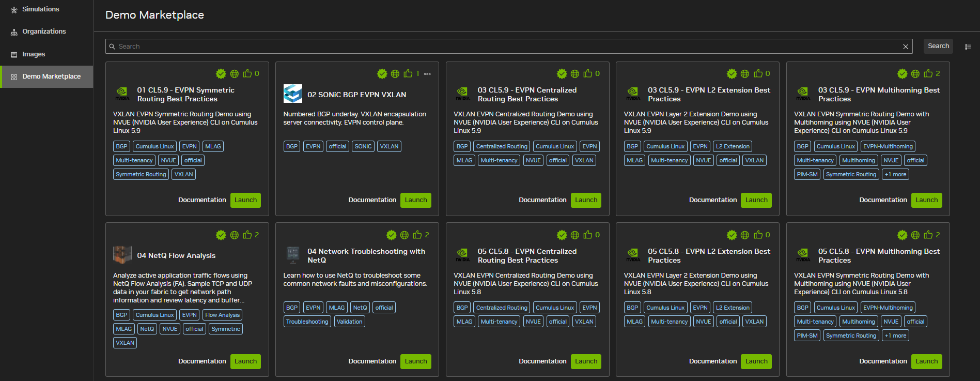Click the SONiC logo thumbnail
The width and height of the screenshot is (980, 381).
click(293, 94)
